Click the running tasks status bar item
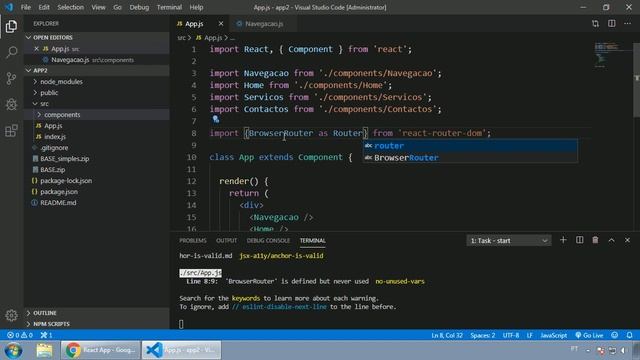 click(46, 335)
